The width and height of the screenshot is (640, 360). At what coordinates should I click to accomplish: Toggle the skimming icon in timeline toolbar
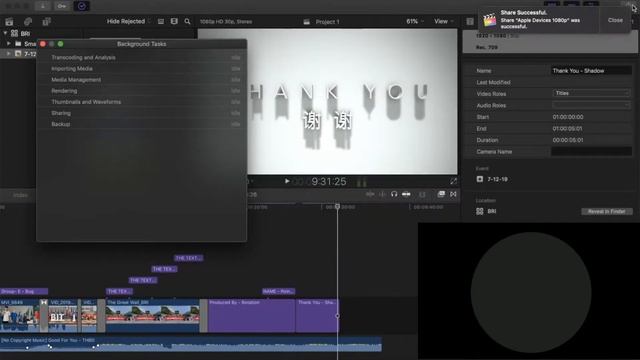coord(370,194)
